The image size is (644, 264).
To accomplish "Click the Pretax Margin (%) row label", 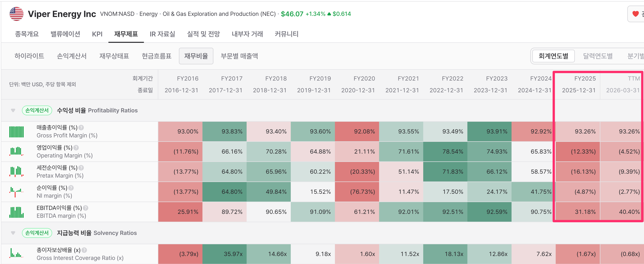I will click(x=60, y=176).
